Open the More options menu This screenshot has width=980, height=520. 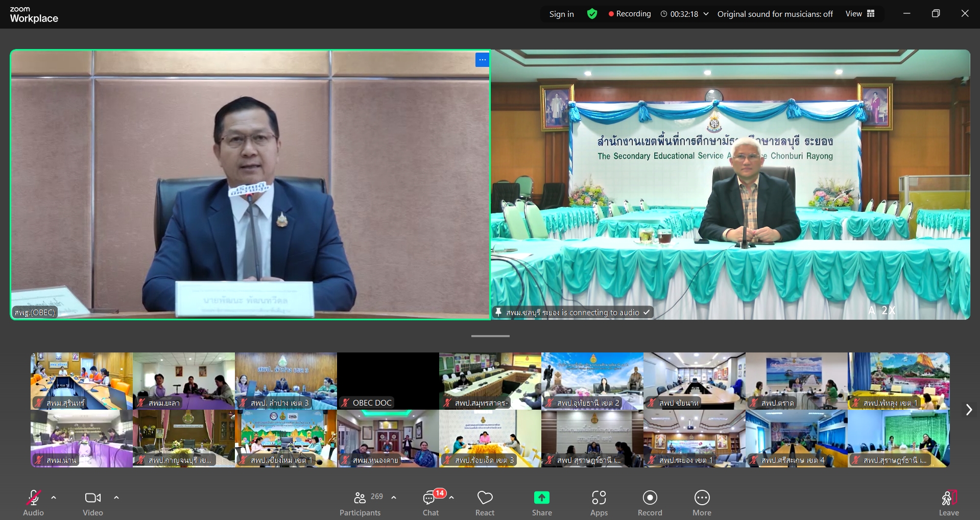click(x=702, y=503)
